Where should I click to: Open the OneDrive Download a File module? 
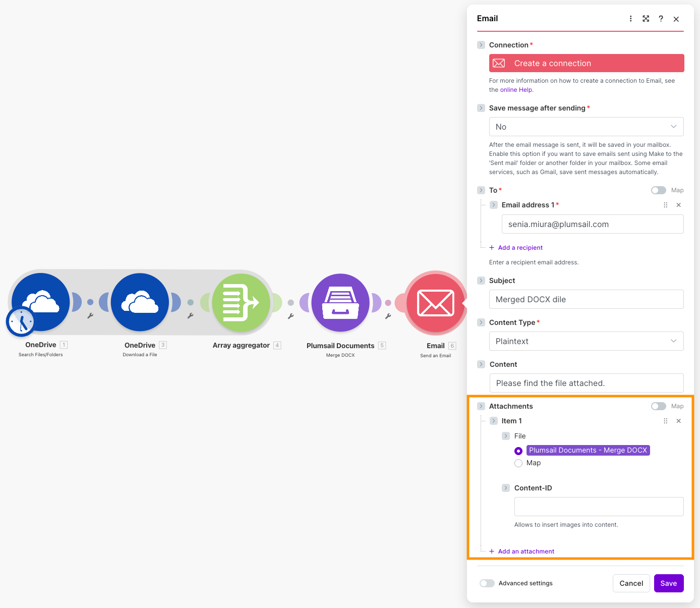[140, 302]
